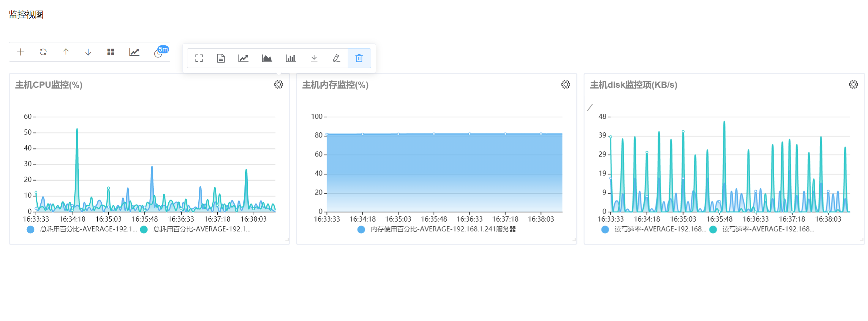The height and width of the screenshot is (321, 868).
Task: Open settings gear for 主机内存监控 panel
Action: pos(566,84)
